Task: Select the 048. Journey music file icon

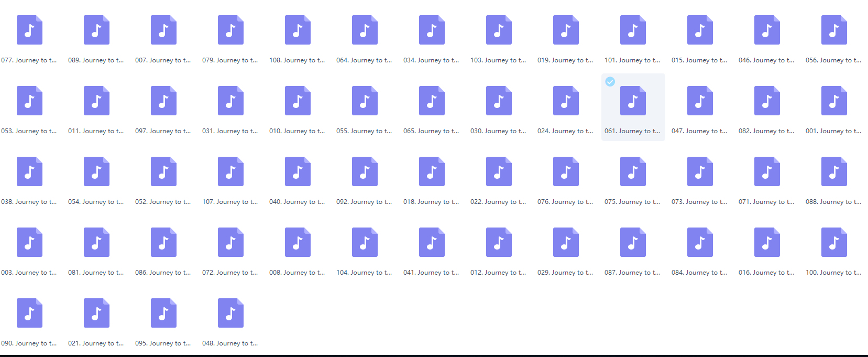Action: click(230, 313)
